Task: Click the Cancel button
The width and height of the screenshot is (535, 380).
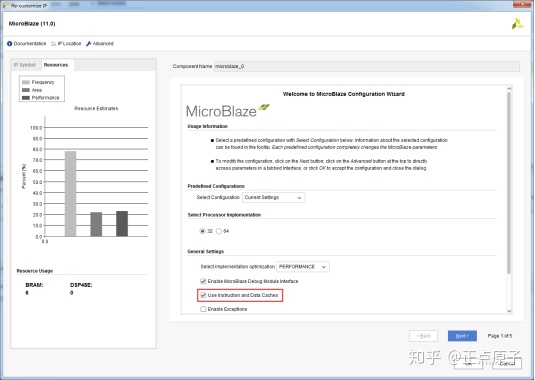Action: 506,363
